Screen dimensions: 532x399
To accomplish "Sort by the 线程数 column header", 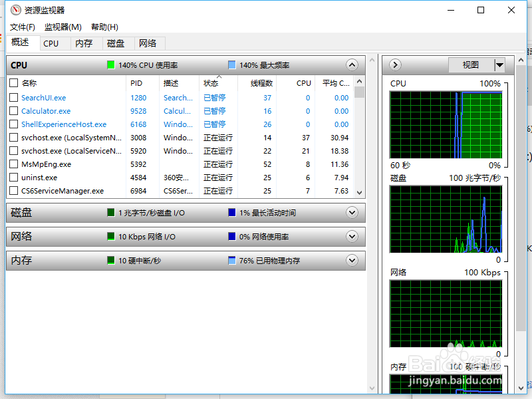I will [x=257, y=83].
